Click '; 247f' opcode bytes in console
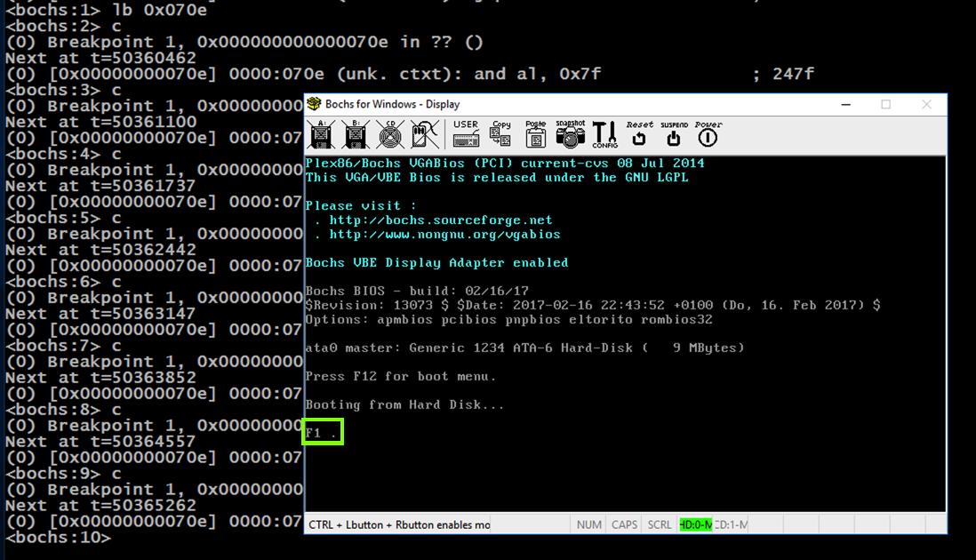Viewport: 976px width, 560px height. pyautogui.click(x=784, y=74)
